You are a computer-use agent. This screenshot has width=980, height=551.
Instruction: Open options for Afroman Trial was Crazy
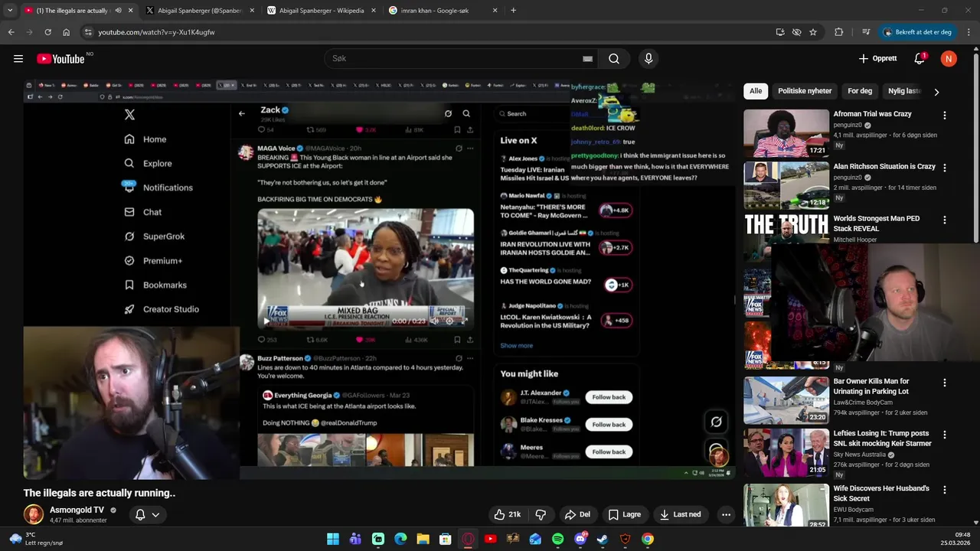point(944,115)
